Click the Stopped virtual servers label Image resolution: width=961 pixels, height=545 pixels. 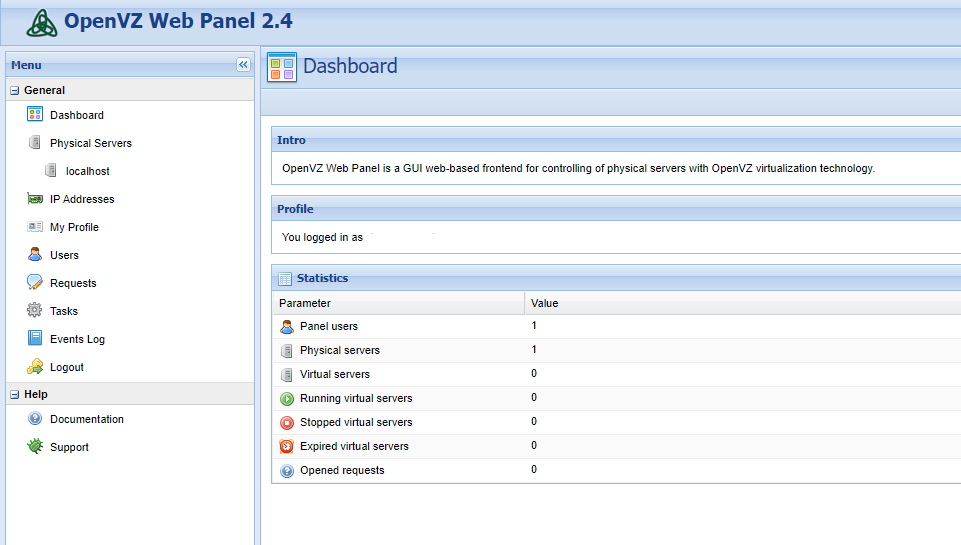[x=356, y=422]
